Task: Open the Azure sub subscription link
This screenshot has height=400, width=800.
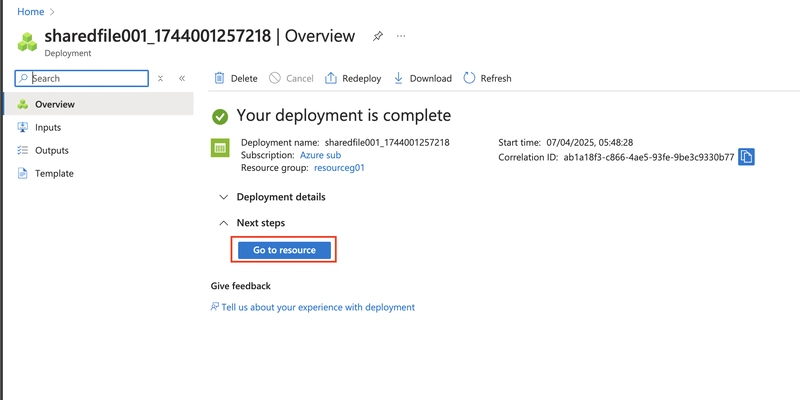Action: tap(320, 155)
